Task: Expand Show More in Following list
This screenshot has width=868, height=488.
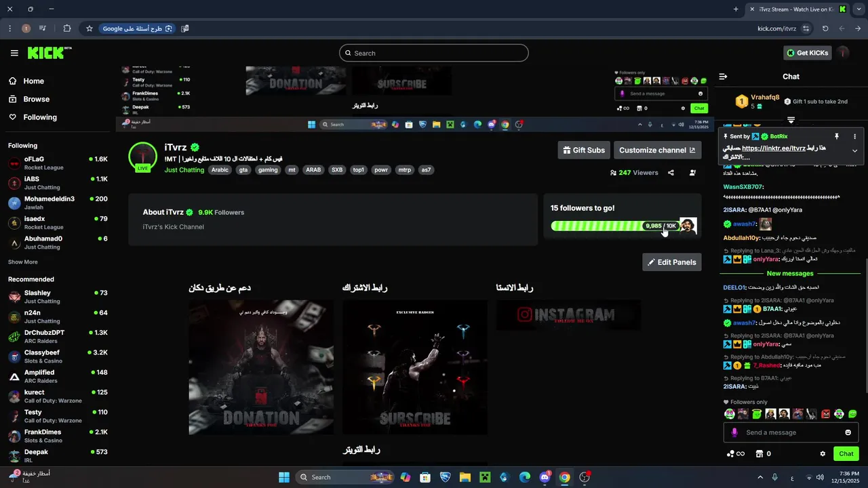Action: tap(23, 262)
